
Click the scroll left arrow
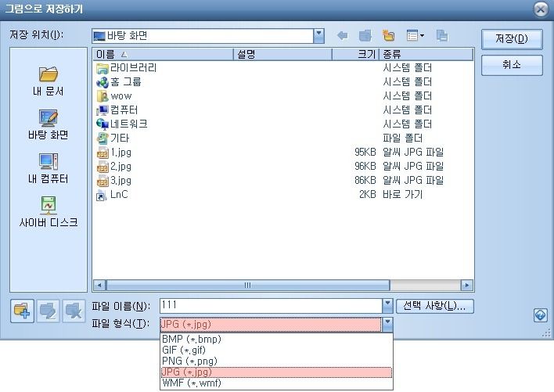(99, 285)
